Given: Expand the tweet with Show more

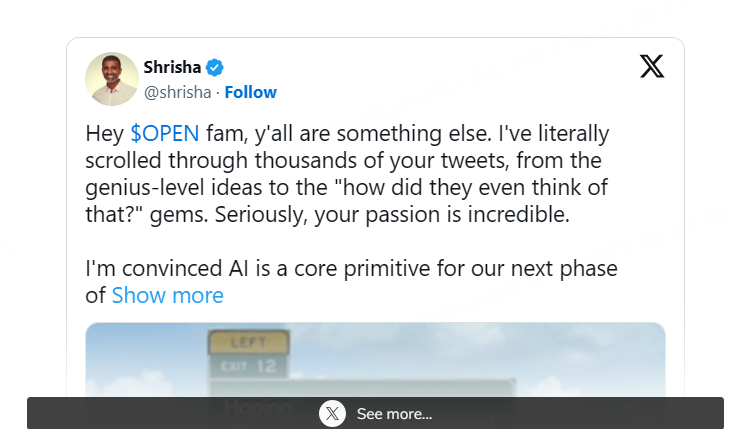Looking at the screenshot, I should (167, 295).
